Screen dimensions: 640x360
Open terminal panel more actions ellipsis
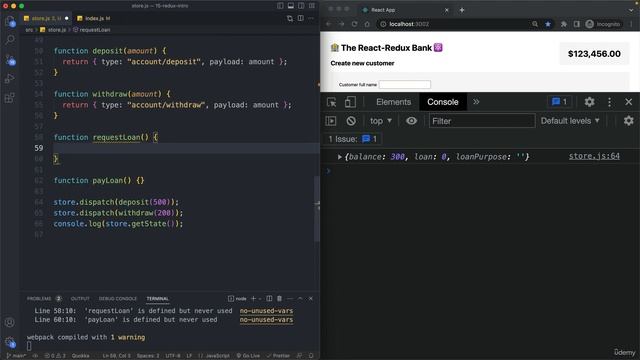click(x=290, y=298)
